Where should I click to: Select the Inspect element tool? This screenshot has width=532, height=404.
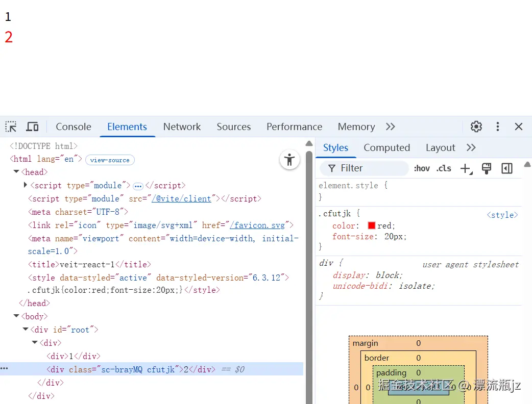(x=10, y=127)
